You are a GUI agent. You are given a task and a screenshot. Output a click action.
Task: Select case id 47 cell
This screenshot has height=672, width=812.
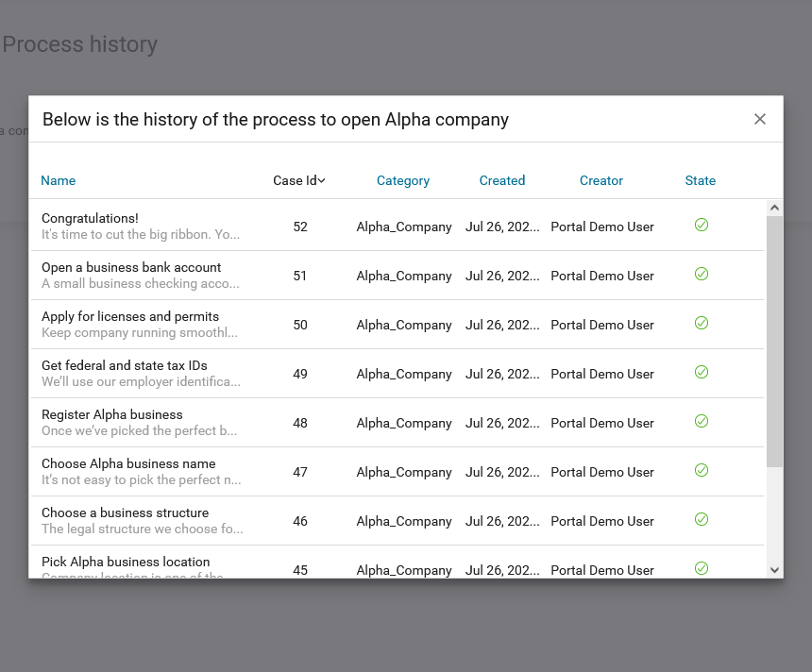[300, 472]
